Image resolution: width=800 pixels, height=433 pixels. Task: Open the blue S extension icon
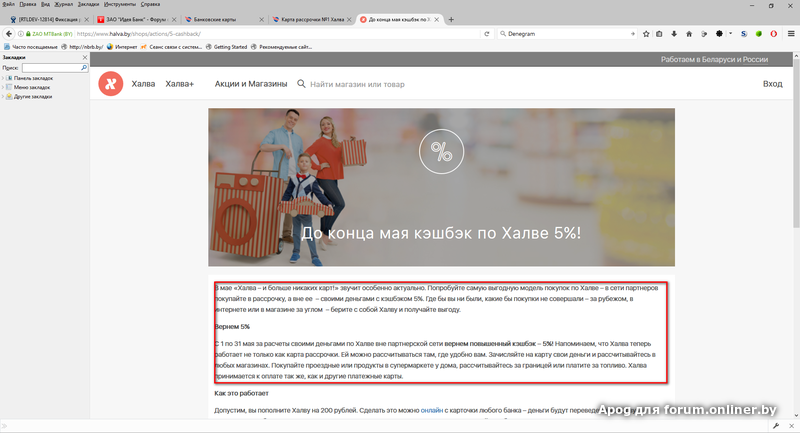[744, 34]
